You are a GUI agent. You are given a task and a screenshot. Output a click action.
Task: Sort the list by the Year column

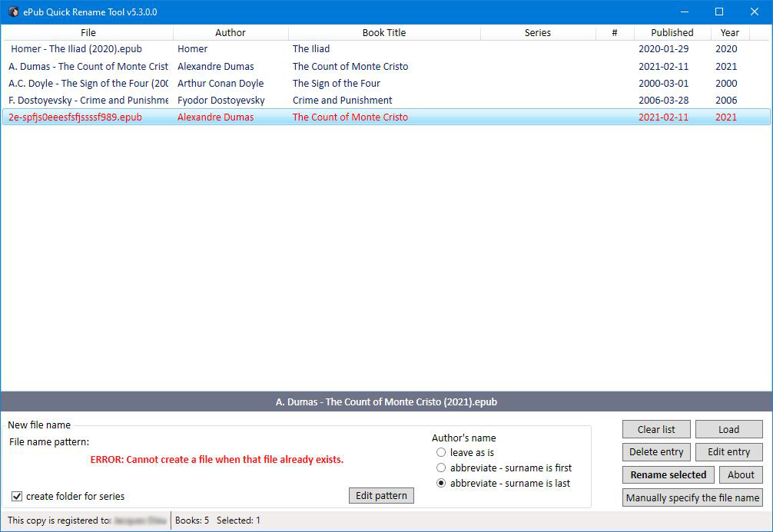[728, 32]
